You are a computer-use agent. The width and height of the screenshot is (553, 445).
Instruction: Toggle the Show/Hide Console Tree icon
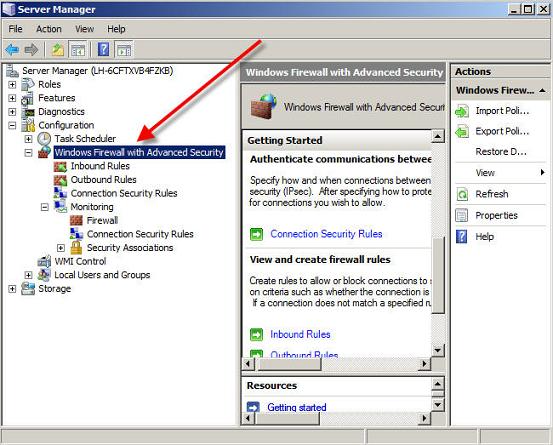coord(78,50)
